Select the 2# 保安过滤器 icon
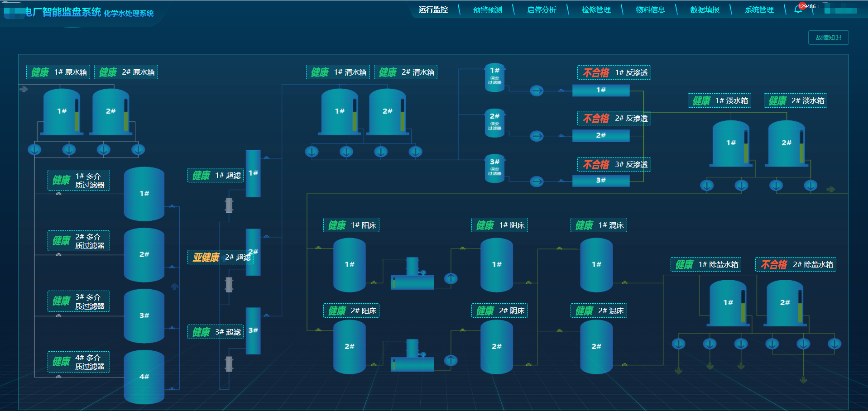The height and width of the screenshot is (411, 868). click(494, 123)
